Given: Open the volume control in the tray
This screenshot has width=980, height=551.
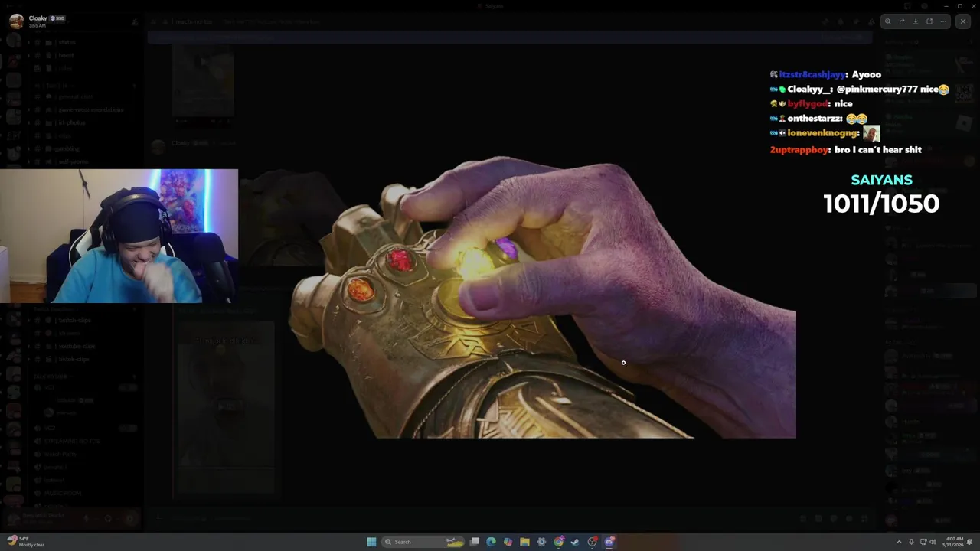Looking at the screenshot, I should click(933, 542).
